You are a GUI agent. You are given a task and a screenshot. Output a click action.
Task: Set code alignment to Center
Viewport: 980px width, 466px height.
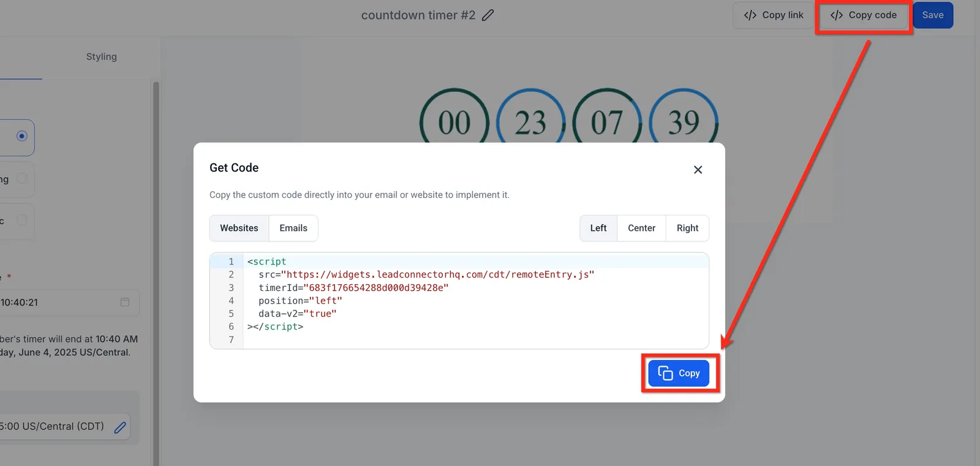point(641,228)
